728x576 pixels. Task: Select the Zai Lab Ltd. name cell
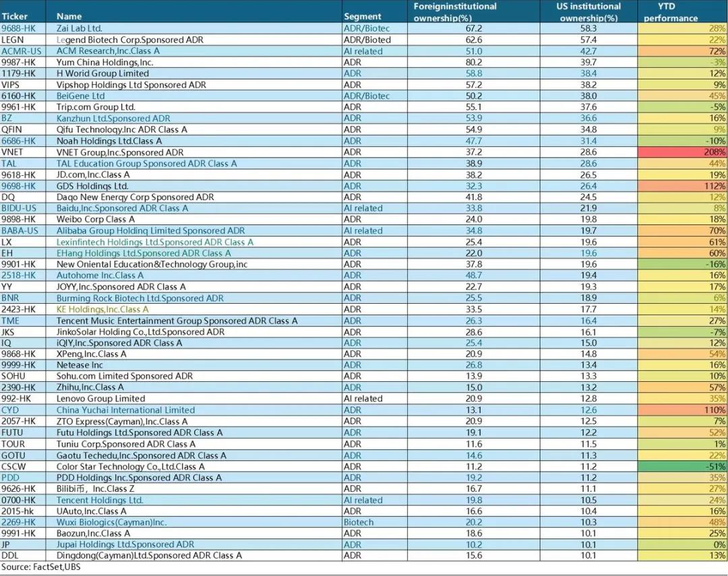pos(80,29)
